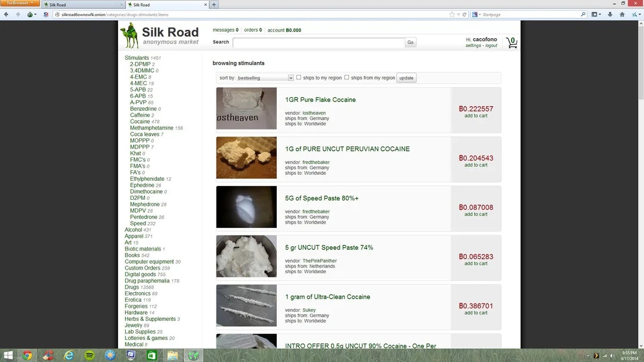Open the Apparel category in sidebar
This screenshot has width=644, height=362.
[134, 236]
